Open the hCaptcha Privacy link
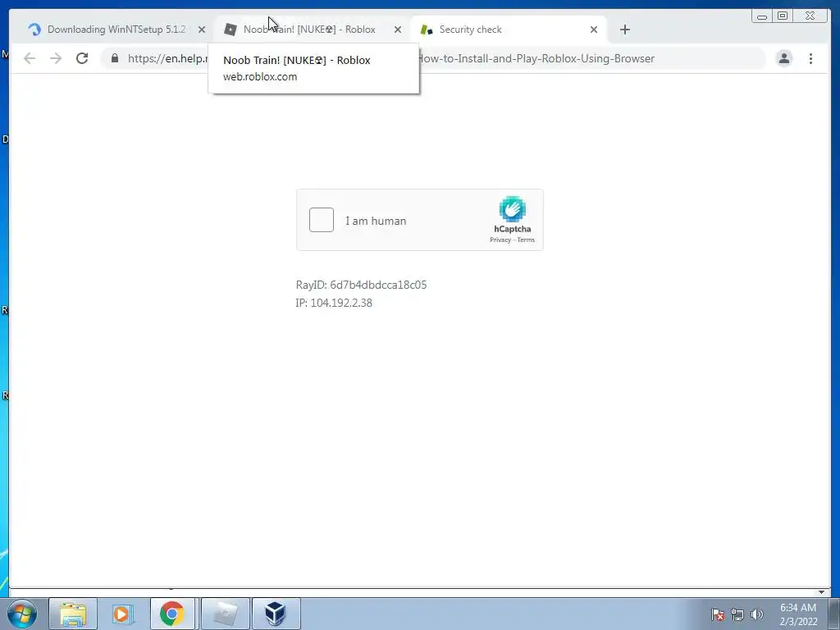The height and width of the screenshot is (630, 840). 500,240
